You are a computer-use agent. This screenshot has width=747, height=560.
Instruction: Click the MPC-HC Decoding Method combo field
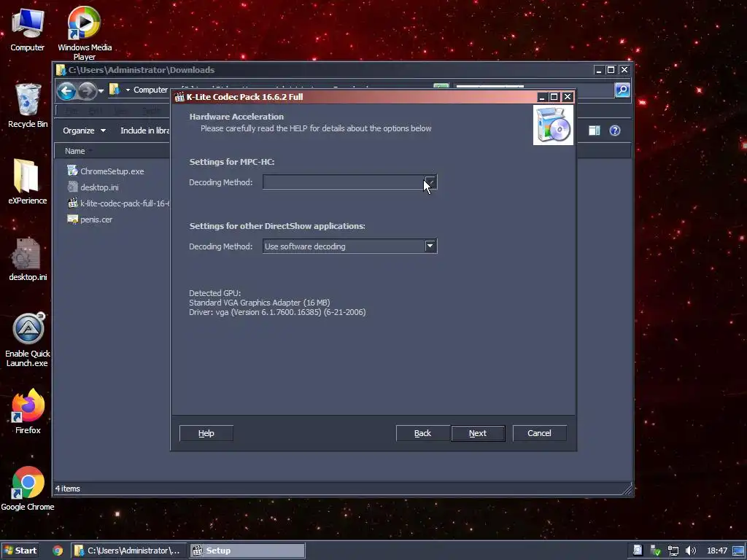[x=349, y=182]
